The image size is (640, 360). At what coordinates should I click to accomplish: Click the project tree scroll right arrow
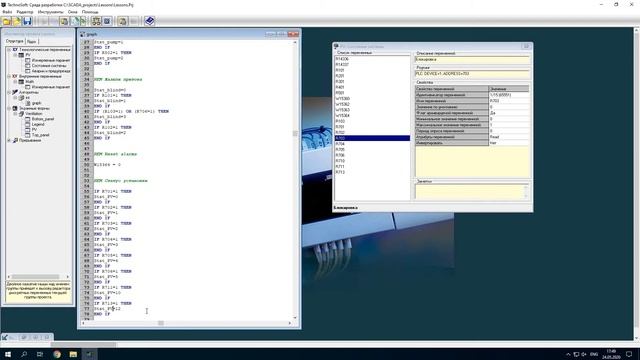click(68, 277)
